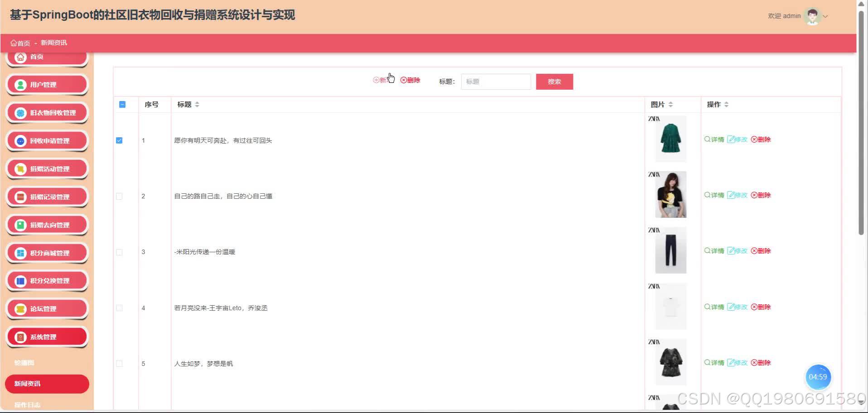Image resolution: width=868 pixels, height=413 pixels.
Task: Open 系统管理 via its sidebar icon
Action: point(20,336)
